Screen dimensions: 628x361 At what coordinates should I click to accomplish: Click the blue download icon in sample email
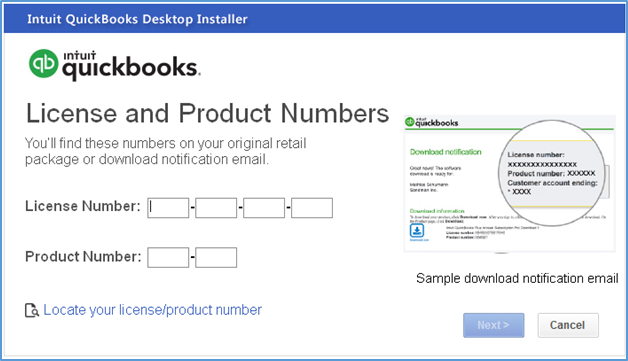417,230
